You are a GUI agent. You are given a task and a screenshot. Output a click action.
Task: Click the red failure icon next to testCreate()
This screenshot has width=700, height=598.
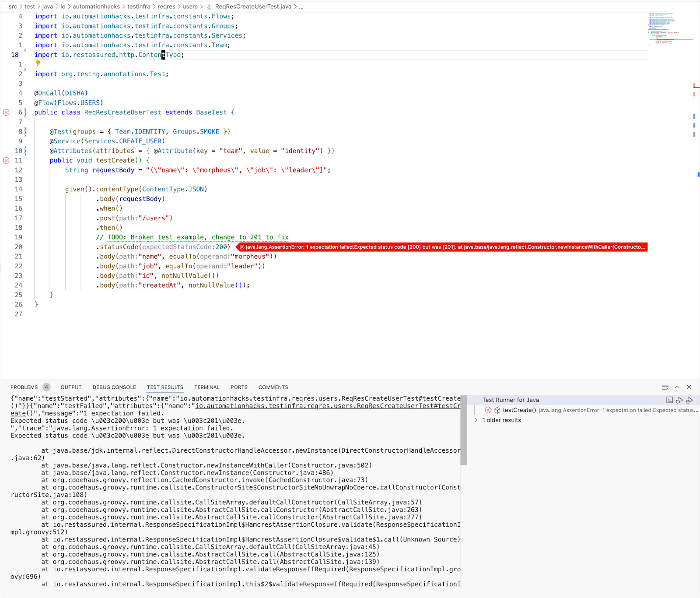(488, 410)
